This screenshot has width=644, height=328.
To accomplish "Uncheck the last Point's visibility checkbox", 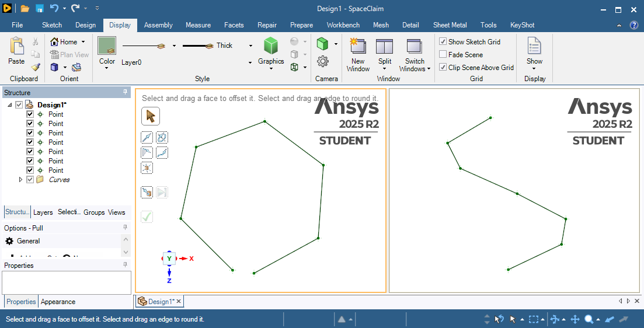I will [30, 170].
